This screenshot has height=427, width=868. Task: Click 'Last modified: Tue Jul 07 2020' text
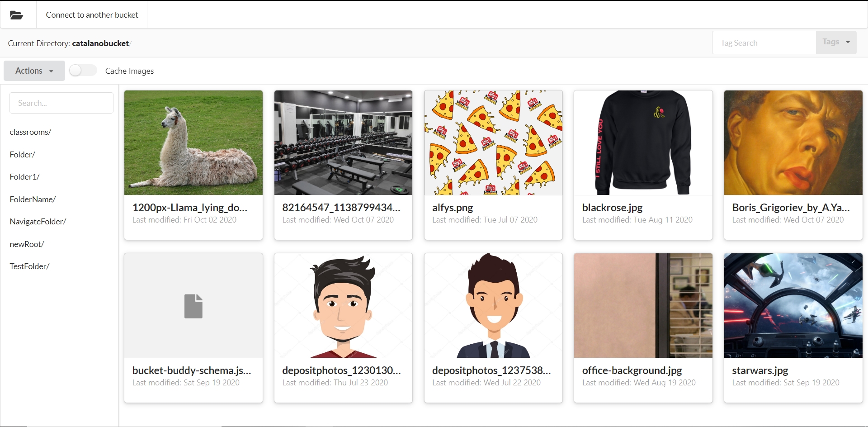click(x=485, y=220)
